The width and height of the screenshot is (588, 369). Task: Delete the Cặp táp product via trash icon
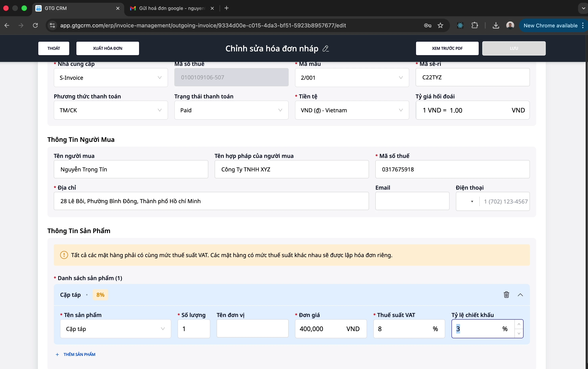pos(506,295)
